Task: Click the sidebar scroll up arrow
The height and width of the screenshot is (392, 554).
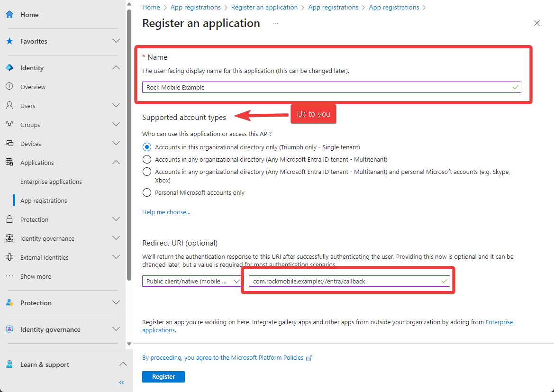Action: point(129,4)
